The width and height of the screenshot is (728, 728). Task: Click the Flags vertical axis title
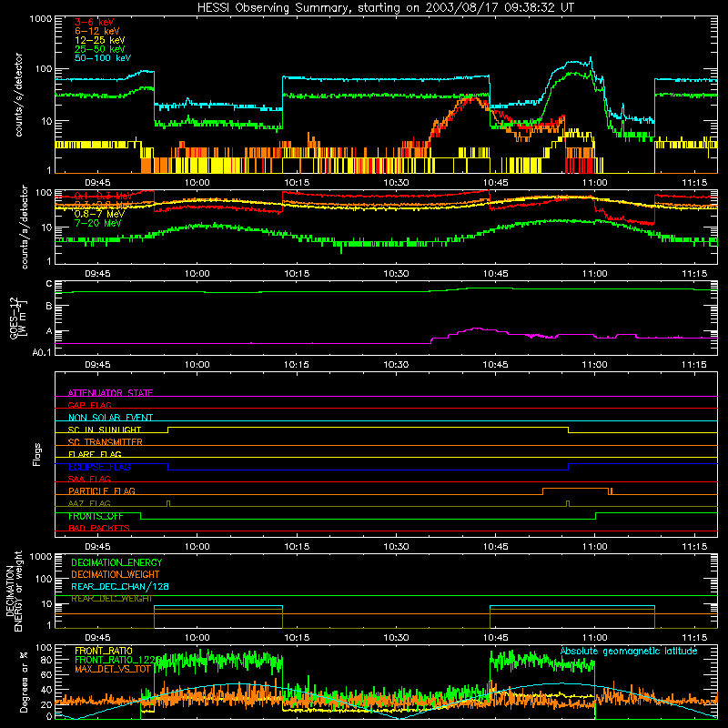click(37, 454)
